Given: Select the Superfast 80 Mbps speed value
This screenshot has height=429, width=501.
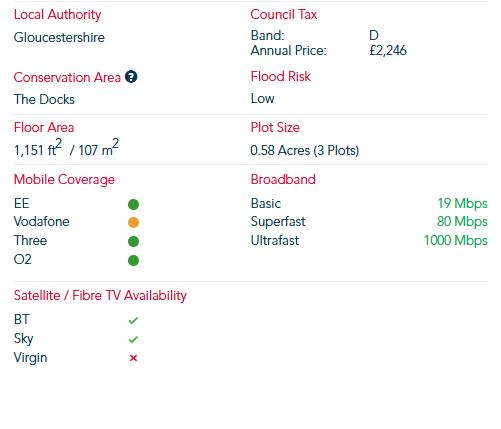Looking at the screenshot, I should click(x=462, y=221).
